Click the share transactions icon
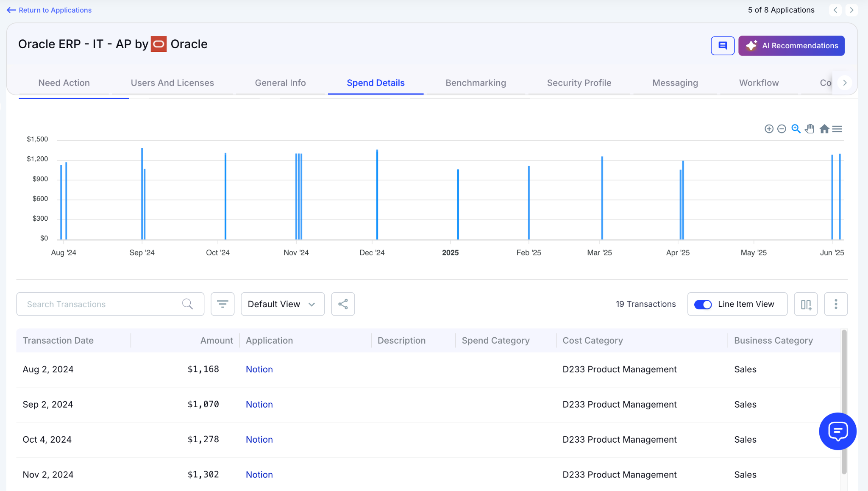 (x=343, y=304)
